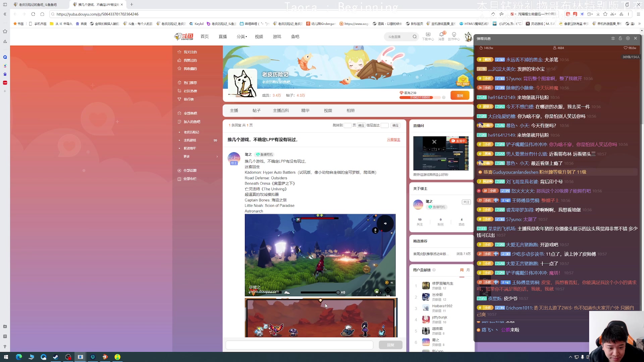Go to 首页 in Douyu navigation
Viewport: 644px width, 362px height.
pyautogui.click(x=205, y=37)
